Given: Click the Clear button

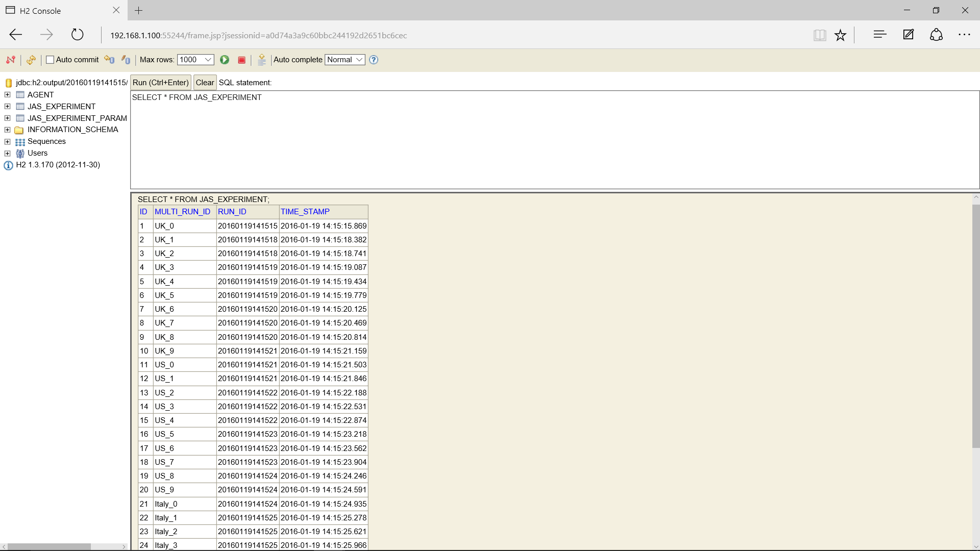Looking at the screenshot, I should tap(205, 83).
